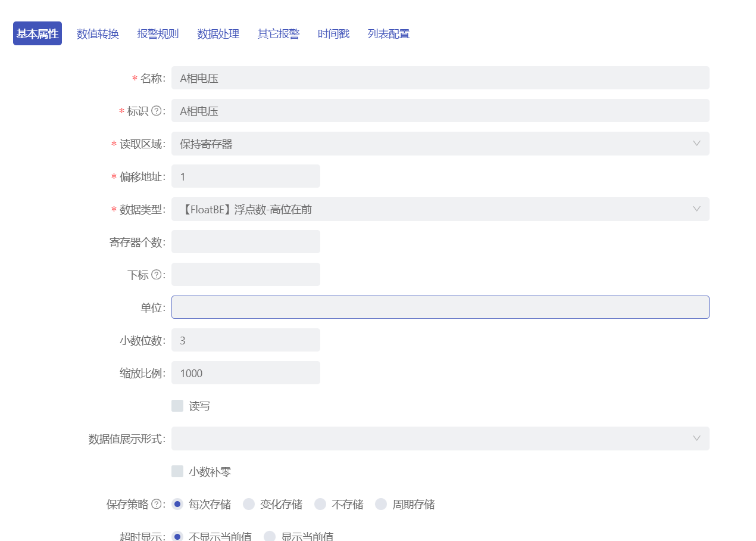Click the help icon beside 下标

click(x=157, y=275)
